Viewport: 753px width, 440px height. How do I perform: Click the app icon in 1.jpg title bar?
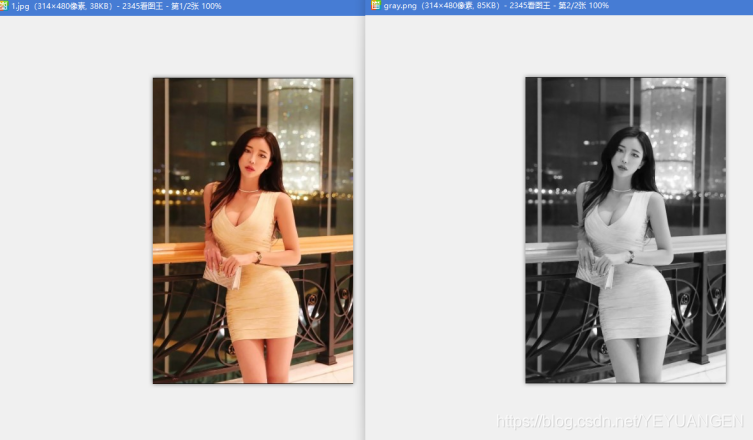click(5, 6)
